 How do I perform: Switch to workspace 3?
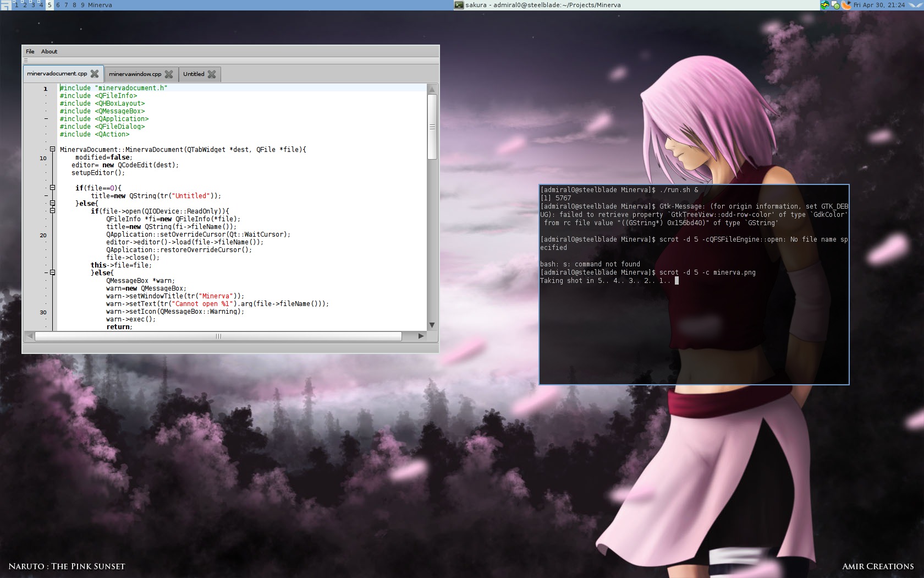click(x=32, y=5)
